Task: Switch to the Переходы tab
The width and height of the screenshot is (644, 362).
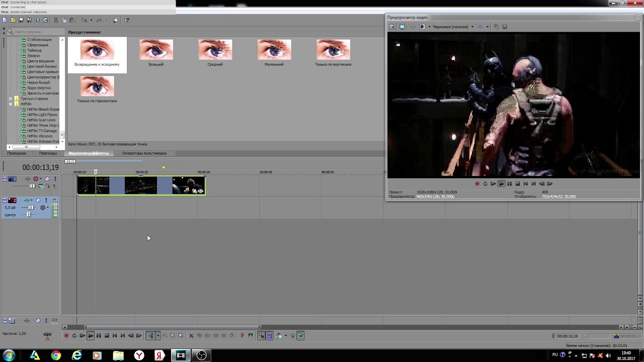Action: [x=48, y=153]
